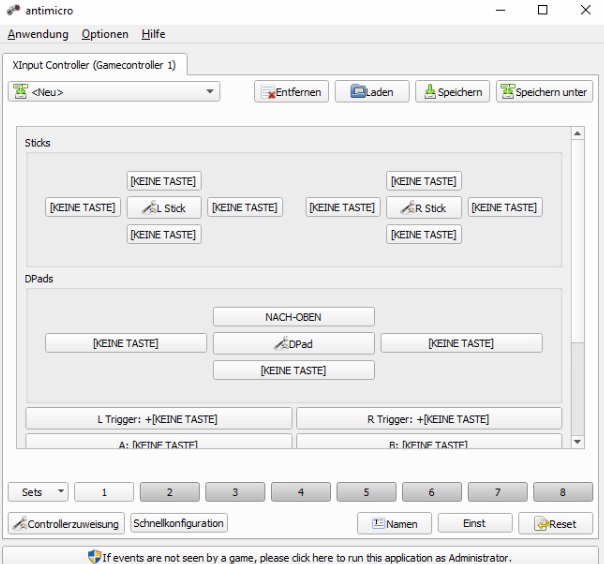The image size is (604, 564).
Task: Click the Entfernen profile button
Action: click(291, 92)
